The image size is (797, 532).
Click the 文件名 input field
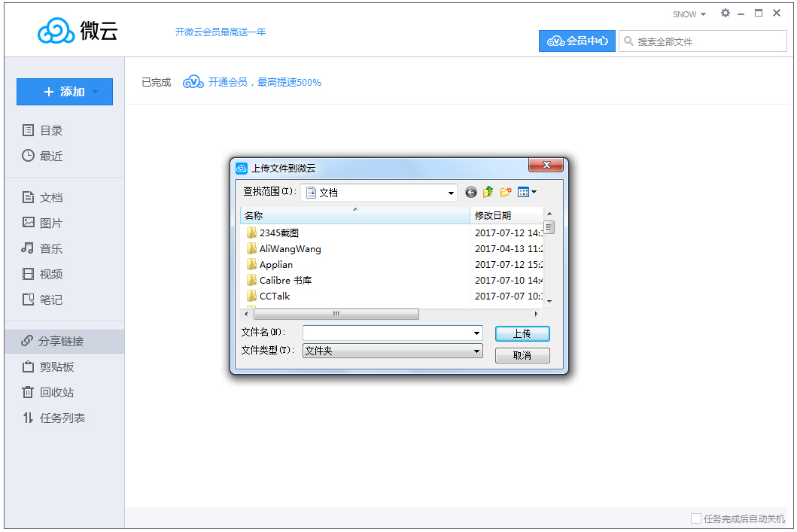click(388, 333)
